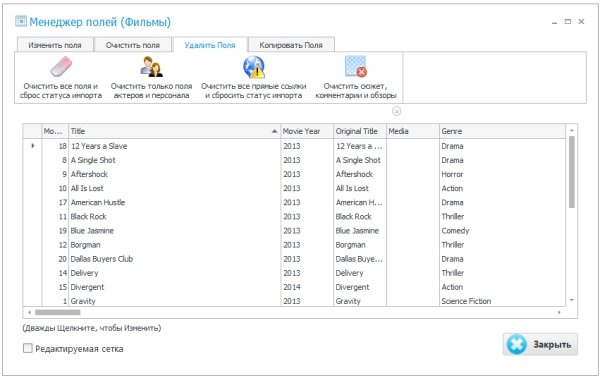This screenshot has width=600, height=378.
Task: Click the Title column sort arrow
Action: [274, 131]
